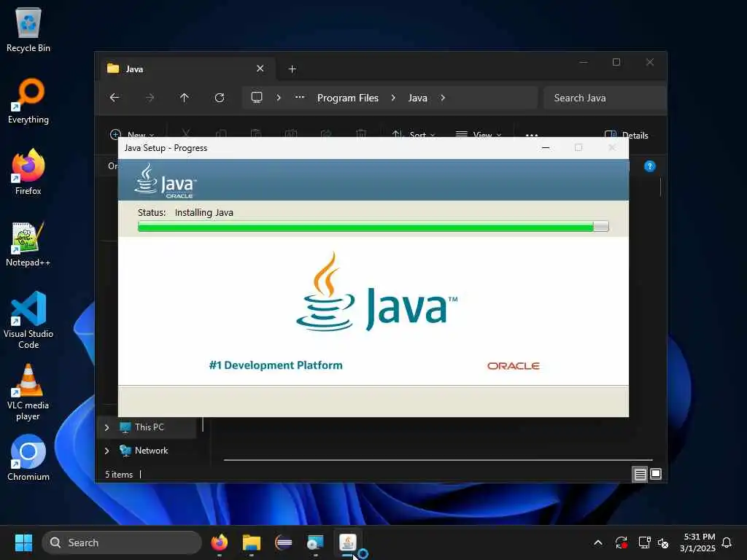Image resolution: width=747 pixels, height=560 pixels.
Task: Open a new File Explorer tab
Action: click(293, 69)
